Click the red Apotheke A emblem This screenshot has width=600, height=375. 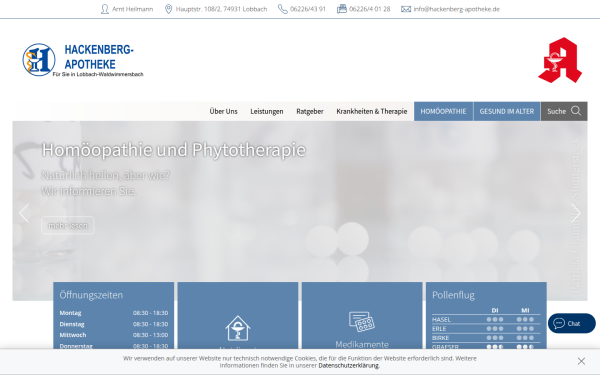560,60
